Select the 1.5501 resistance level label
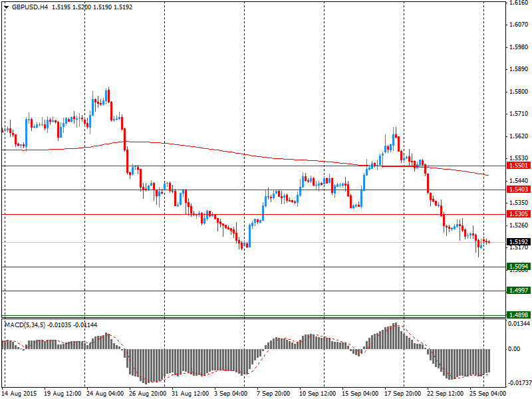 click(x=518, y=166)
